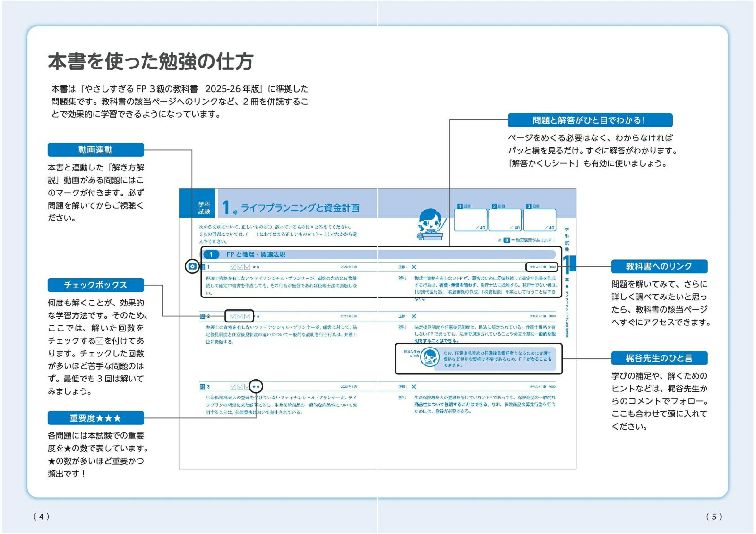Image resolution: width=756 pixels, height=534 pixels.
Task: Open the テキスト1章 textbook link on question 2
Action: click(542, 316)
